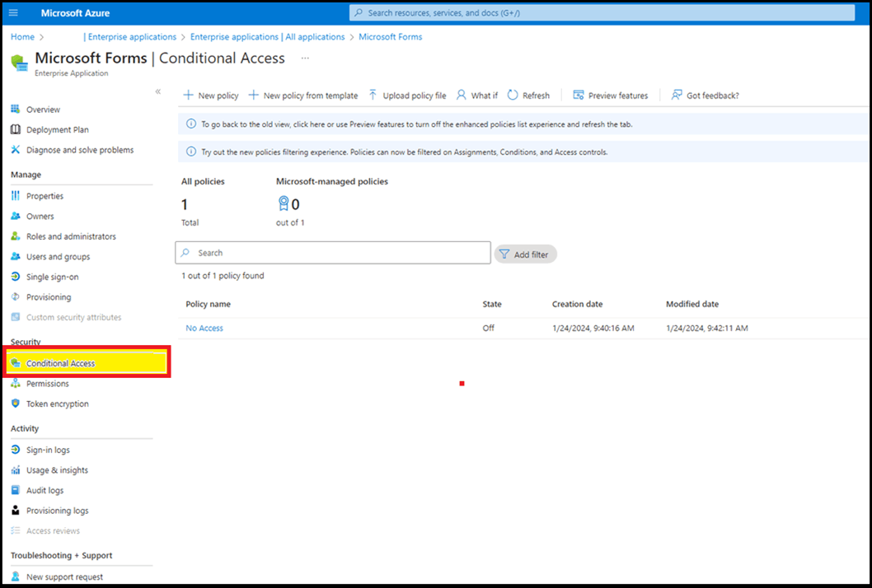Click the Preview features icon
Viewport: 872px width, 588px height.
pos(579,95)
